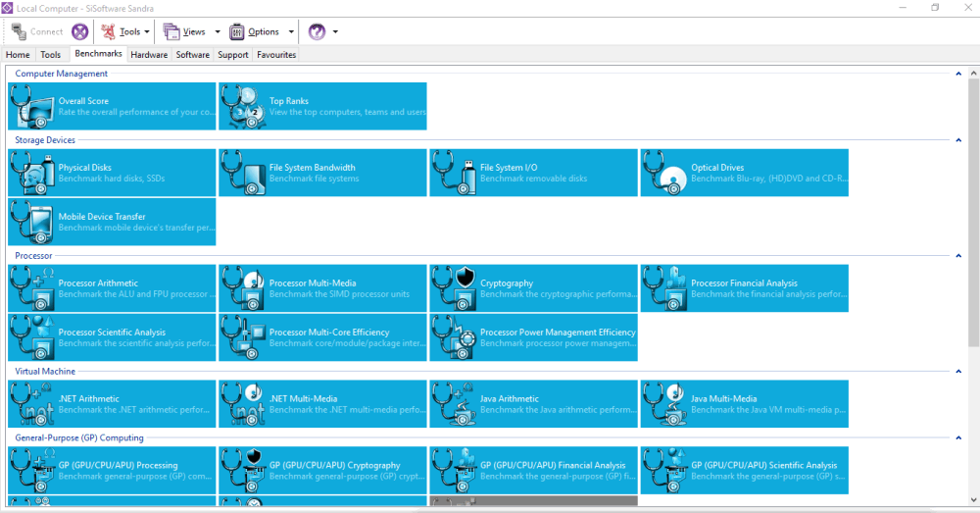Select the Processor Multi-Core Efficiency icon
The width and height of the screenshot is (980, 513).
(243, 337)
